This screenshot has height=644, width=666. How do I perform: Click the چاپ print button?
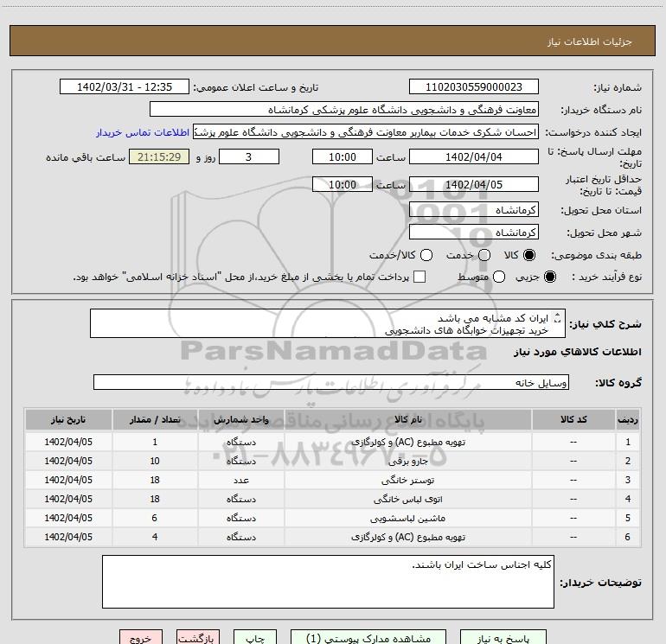click(255, 638)
